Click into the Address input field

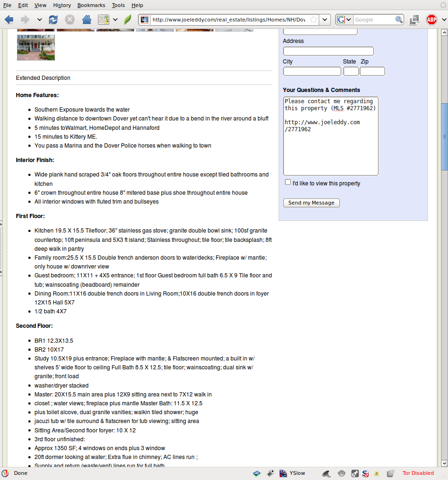[x=329, y=51]
